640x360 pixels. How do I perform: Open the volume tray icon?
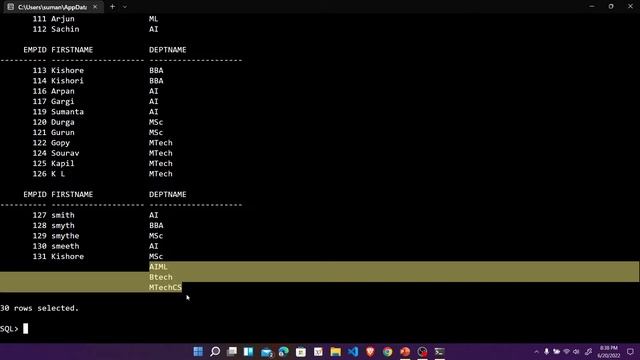pos(576,351)
